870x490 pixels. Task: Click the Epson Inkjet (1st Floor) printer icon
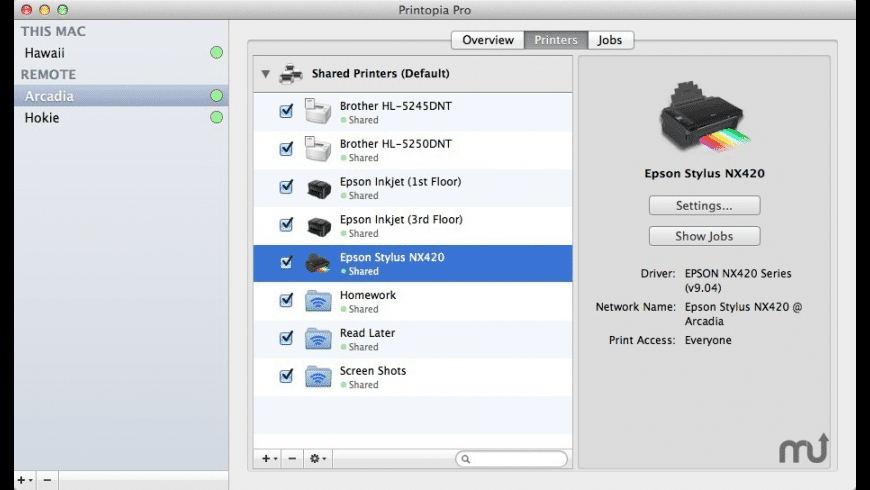(x=318, y=188)
